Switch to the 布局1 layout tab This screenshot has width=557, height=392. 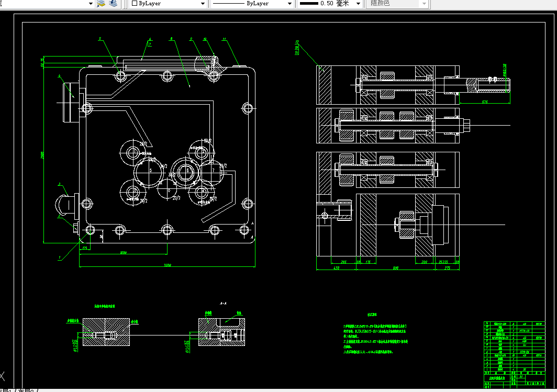(x=6, y=390)
